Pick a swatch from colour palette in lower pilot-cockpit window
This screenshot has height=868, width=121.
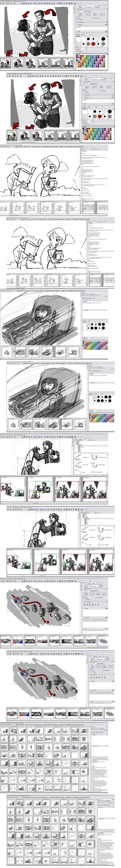point(102,418)
